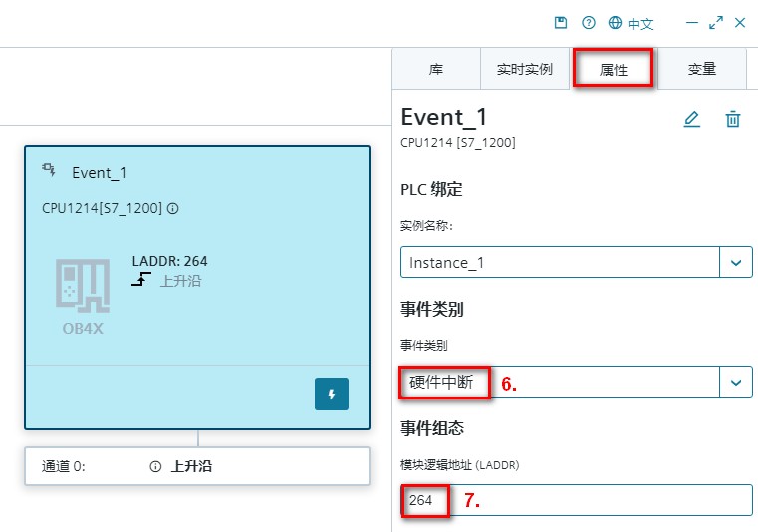This screenshot has height=532, width=758.
Task: Click the event icon beside Event_1 card title
Action: click(49, 171)
